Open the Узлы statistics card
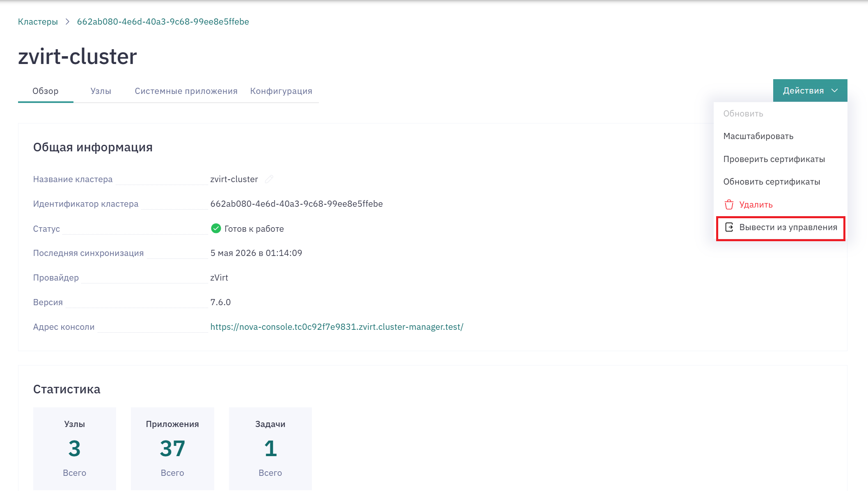This screenshot has height=491, width=868. click(75, 448)
